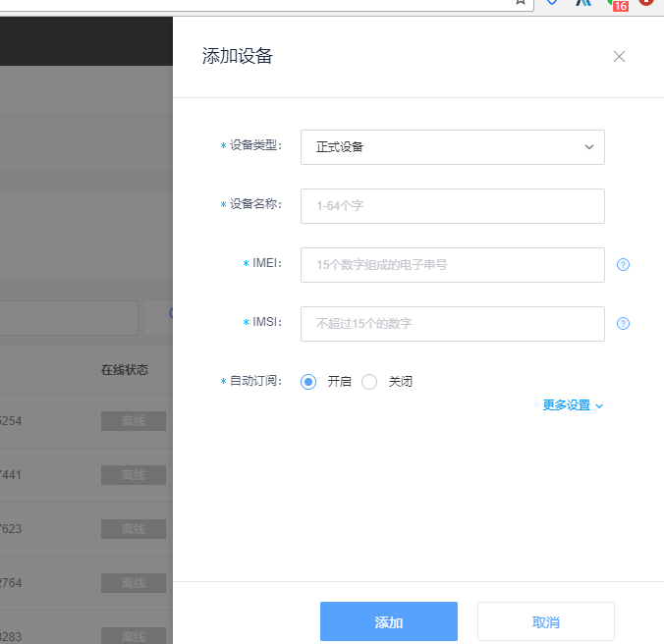Click the 离线 status tag in row 441
The image size is (664, 644).
click(134, 475)
